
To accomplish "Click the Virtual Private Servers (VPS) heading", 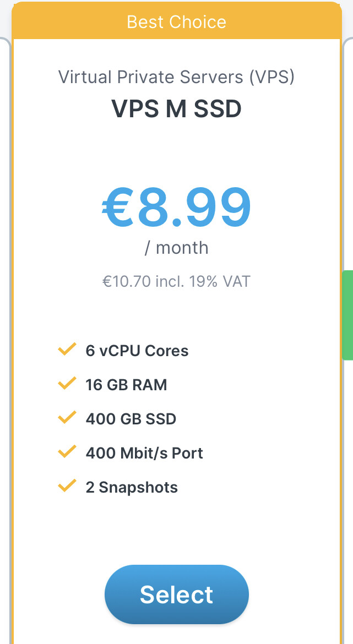I will tap(176, 77).
